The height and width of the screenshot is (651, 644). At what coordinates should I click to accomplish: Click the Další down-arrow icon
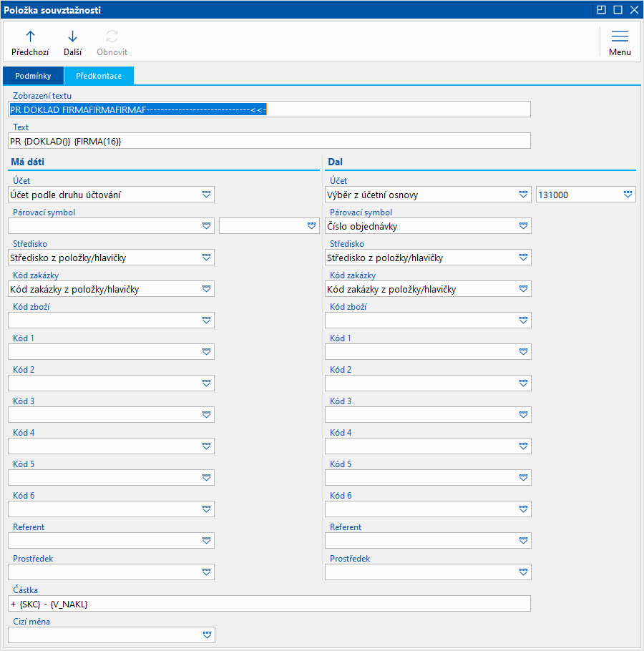tap(72, 37)
